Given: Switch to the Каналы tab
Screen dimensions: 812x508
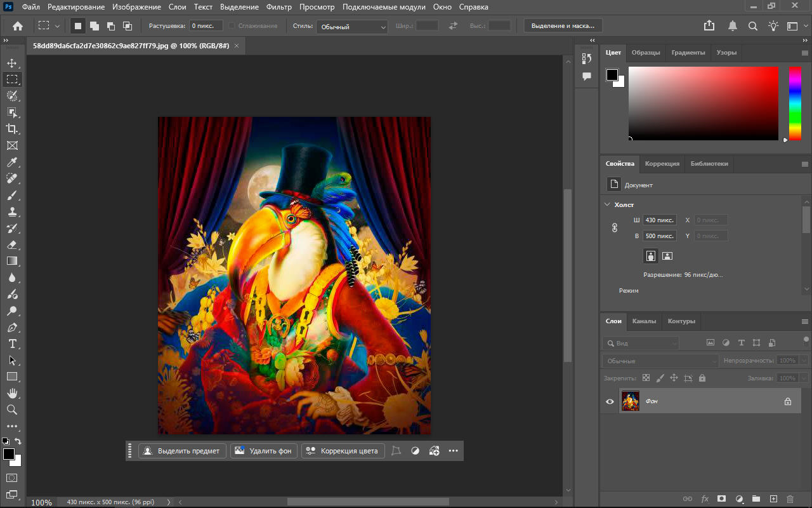Looking at the screenshot, I should click(644, 321).
